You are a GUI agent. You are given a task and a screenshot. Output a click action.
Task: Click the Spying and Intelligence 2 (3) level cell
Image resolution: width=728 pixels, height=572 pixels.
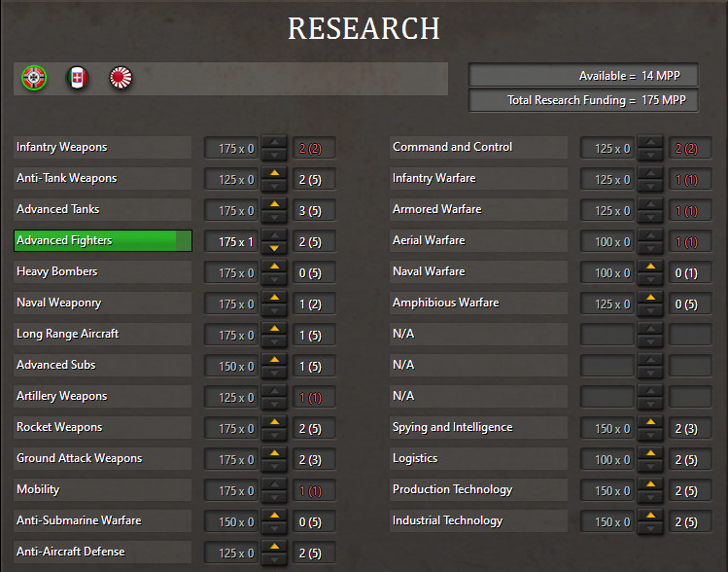pos(690,428)
